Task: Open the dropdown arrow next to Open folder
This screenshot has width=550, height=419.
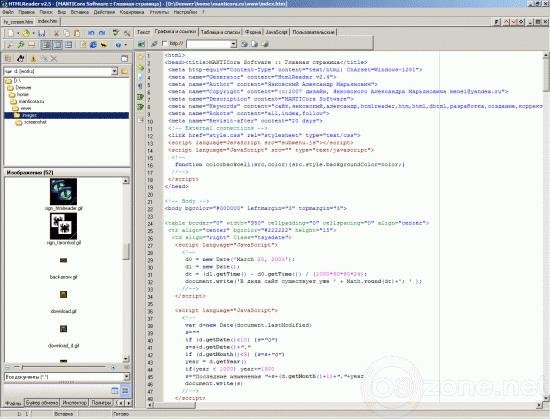Action: click(x=33, y=34)
